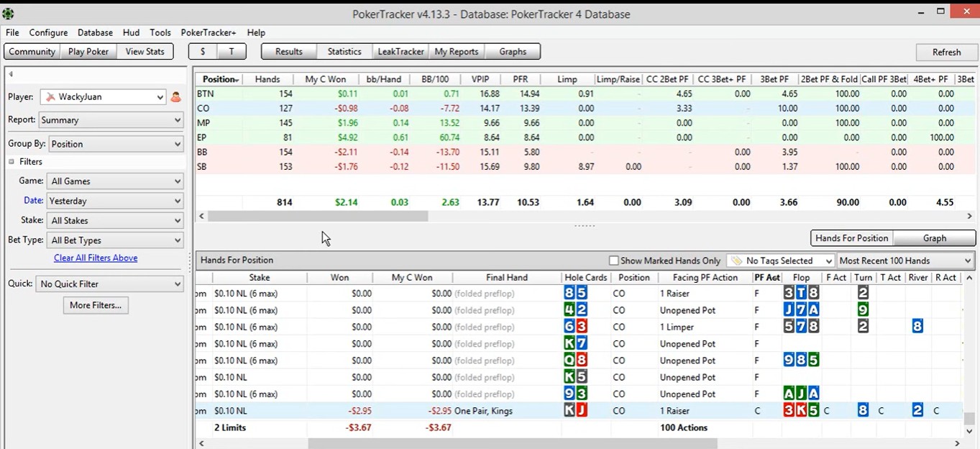Click the A J A flop cards
Screen dimensions: 980x449
coord(801,394)
